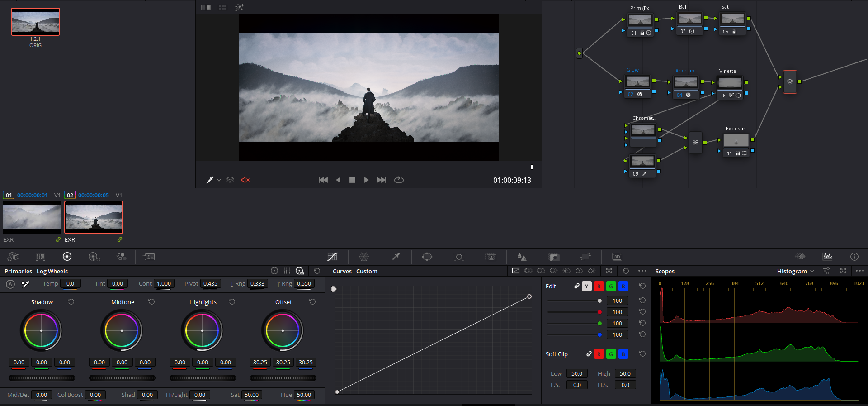Click the Pivot value field
Image resolution: width=868 pixels, height=406 pixels.
pos(210,284)
